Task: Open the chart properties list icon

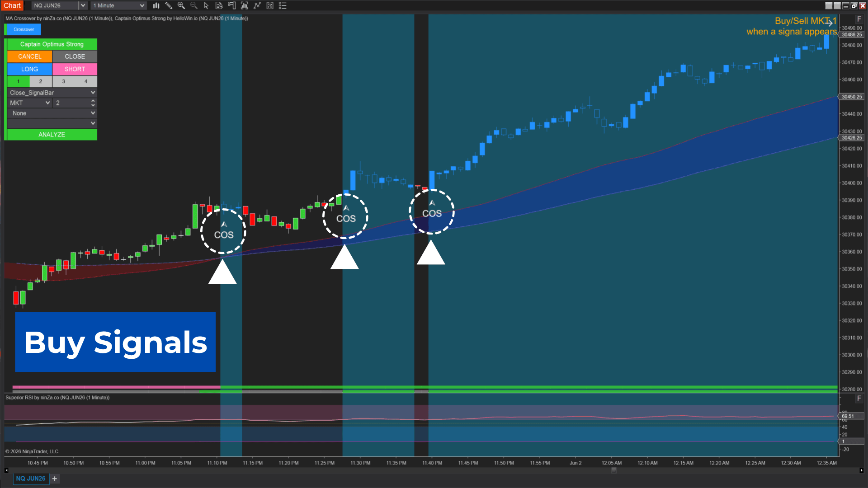Action: point(283,5)
